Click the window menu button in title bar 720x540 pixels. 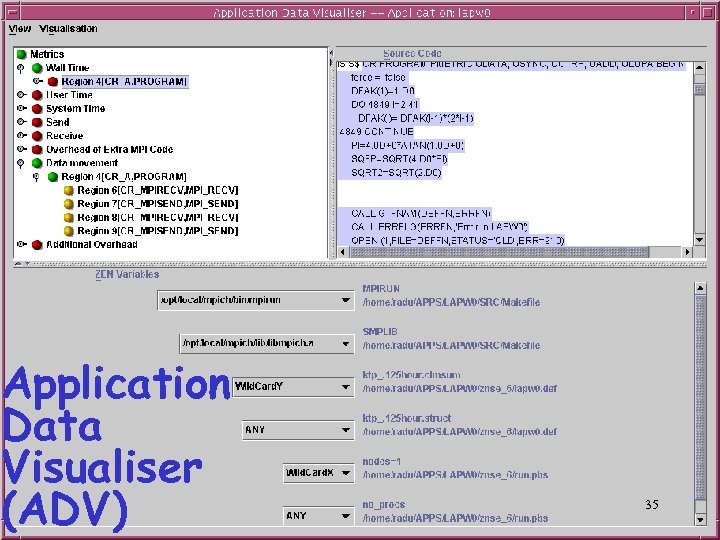pyautogui.click(x=14, y=12)
